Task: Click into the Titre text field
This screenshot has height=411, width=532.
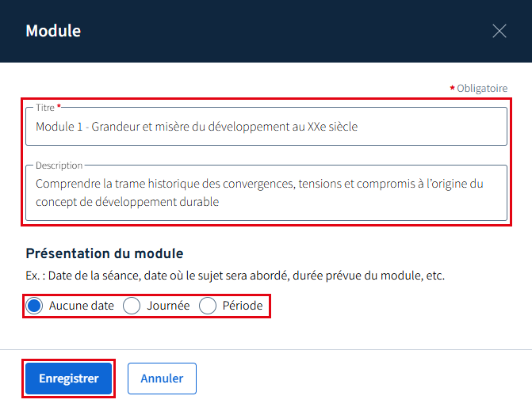Action: coord(266,127)
